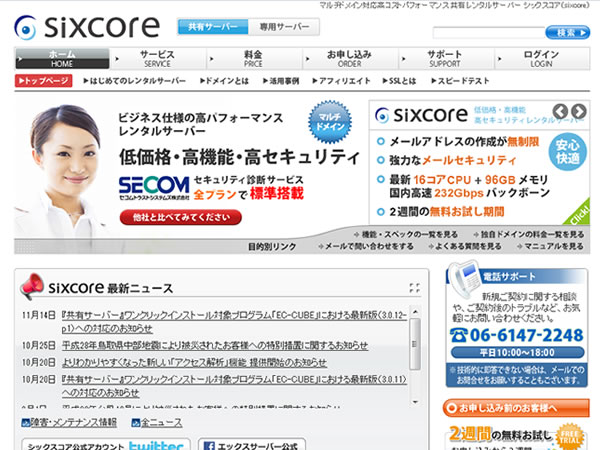Viewport: 600px width, 450px height.
Task: Open メールで問い合わせをする link
Action: point(366,246)
